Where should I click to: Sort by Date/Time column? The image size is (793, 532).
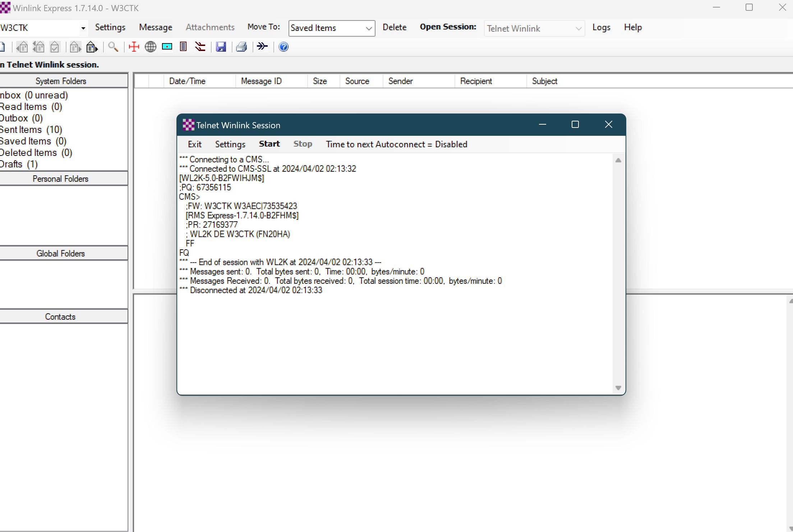tap(200, 81)
